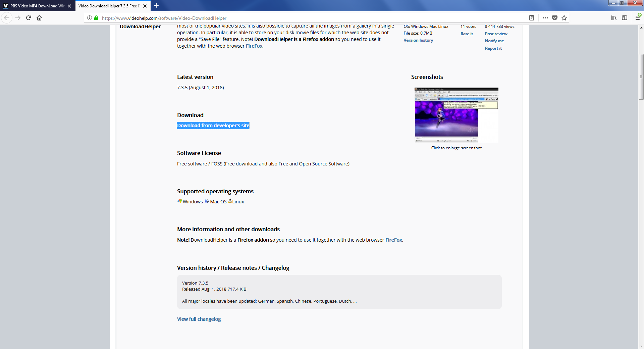Click the Post review link
This screenshot has width=644, height=349.
[x=496, y=34]
